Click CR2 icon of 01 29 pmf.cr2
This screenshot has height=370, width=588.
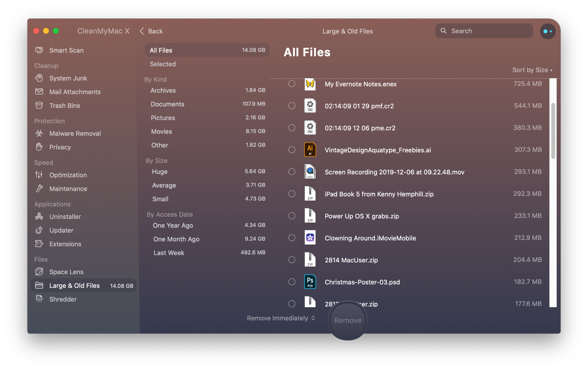point(310,106)
